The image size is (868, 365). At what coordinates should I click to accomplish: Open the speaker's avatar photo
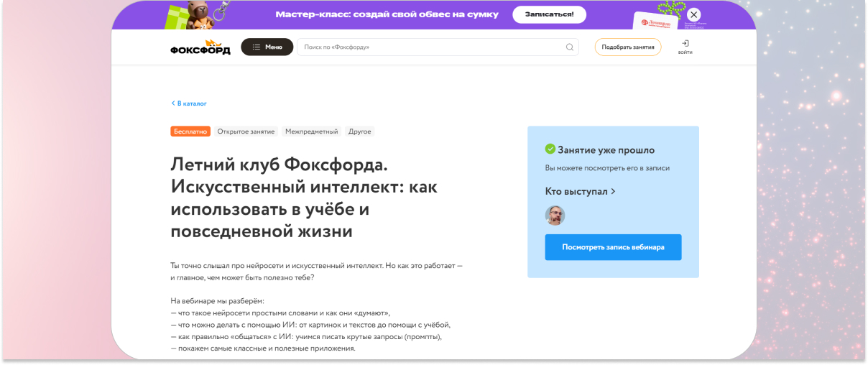[555, 216]
